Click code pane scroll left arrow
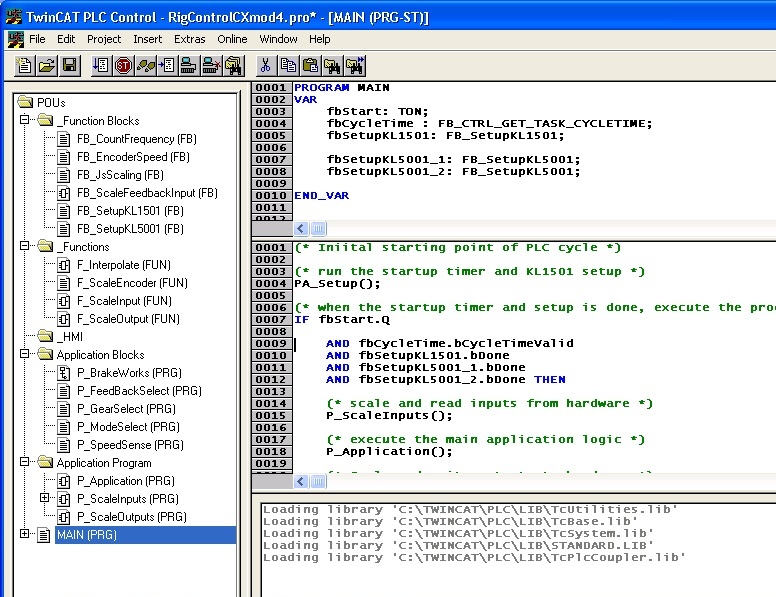The height and width of the screenshot is (597, 776). pos(300,481)
